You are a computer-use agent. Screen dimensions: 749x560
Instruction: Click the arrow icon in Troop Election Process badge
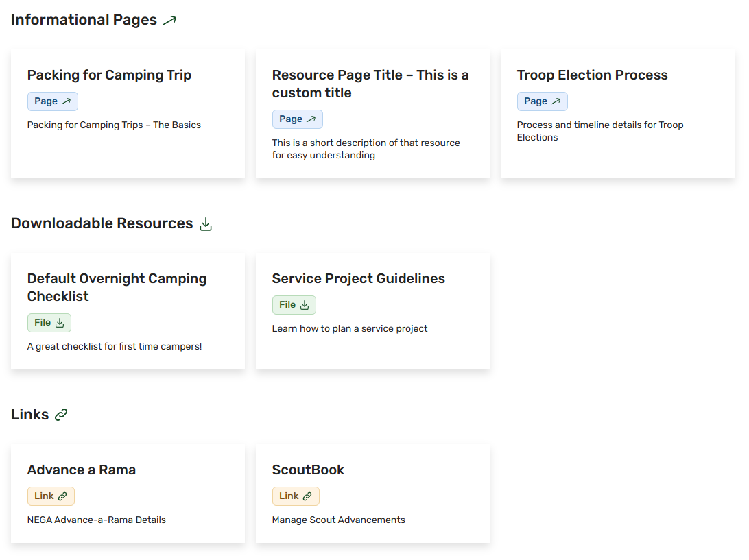click(x=556, y=101)
